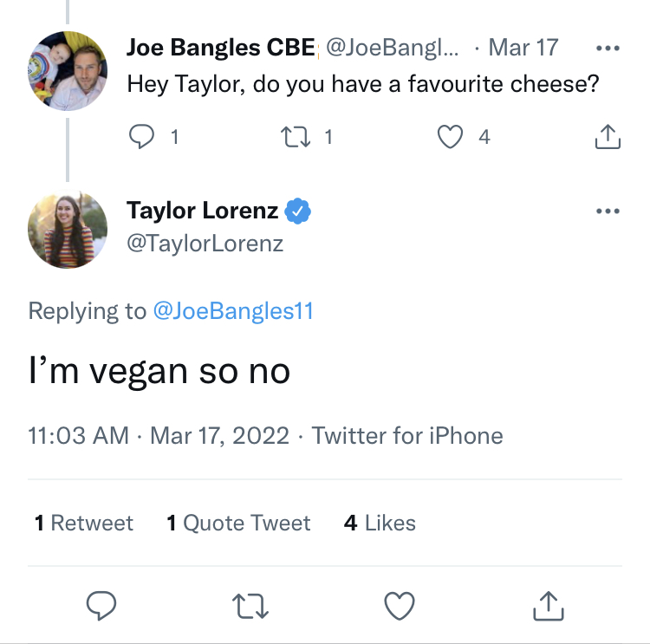Open the tweet timestamp 11:03 AM Mar 17, 2022
Image resolution: width=650 pixels, height=644 pixels.
click(159, 435)
